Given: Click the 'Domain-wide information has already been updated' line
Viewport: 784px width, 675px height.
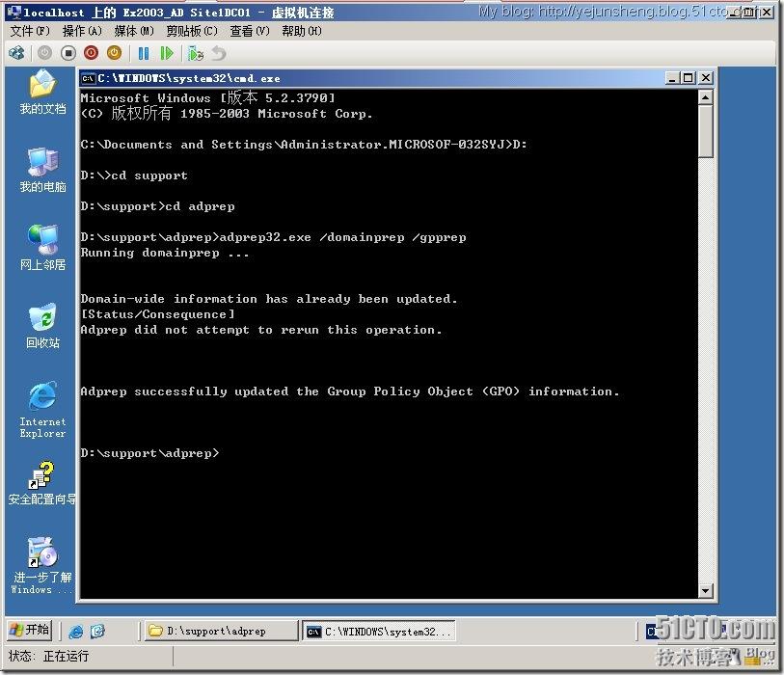Looking at the screenshot, I should tap(268, 299).
